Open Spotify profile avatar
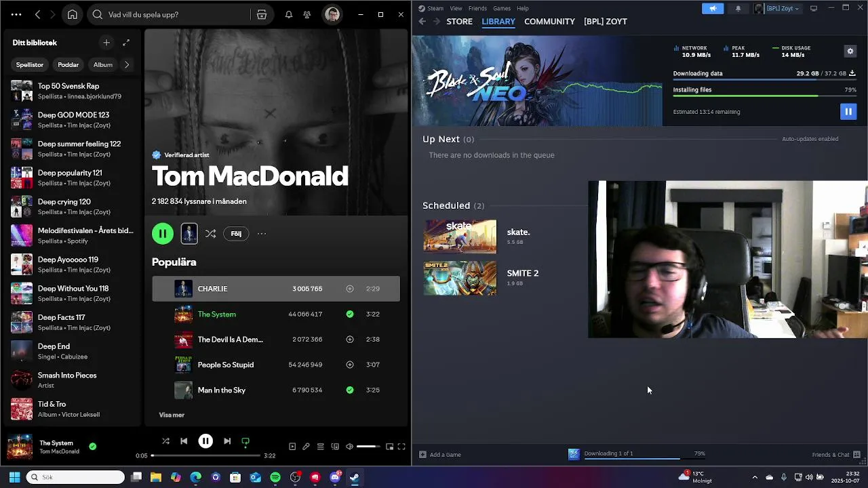Viewport: 868px width, 488px height. 332,14
